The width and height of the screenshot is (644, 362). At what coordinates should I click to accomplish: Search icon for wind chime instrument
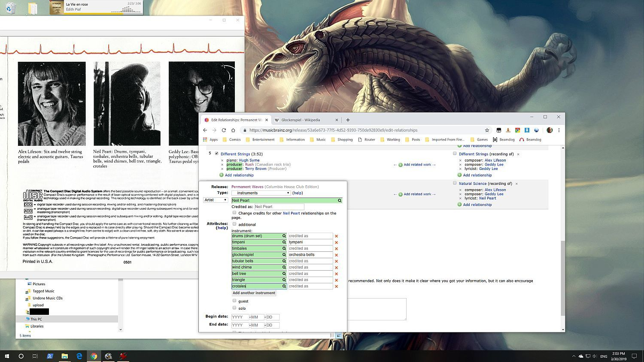coord(284,267)
